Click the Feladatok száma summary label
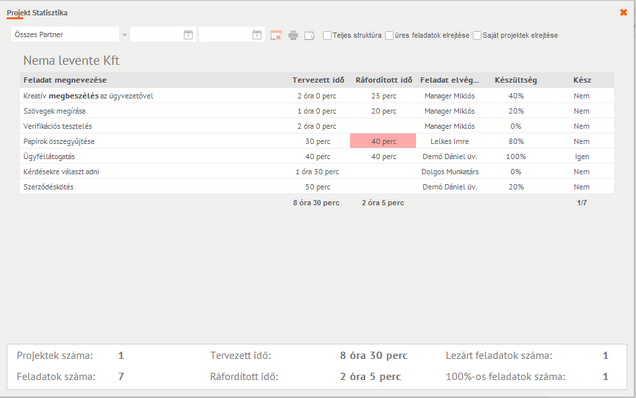Image resolution: width=636 pixels, height=398 pixels. (x=56, y=376)
